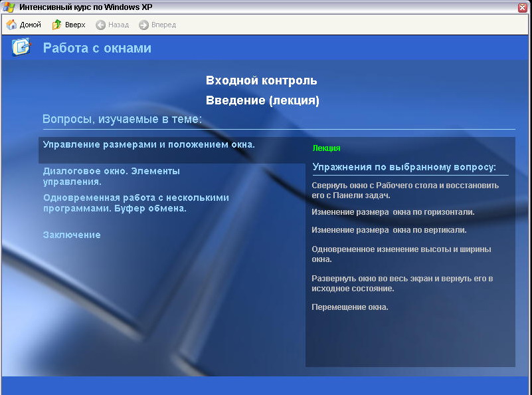Screen dimensions: 532x395
Task: Click the Работа с окнами page heading
Action: [x=97, y=48]
